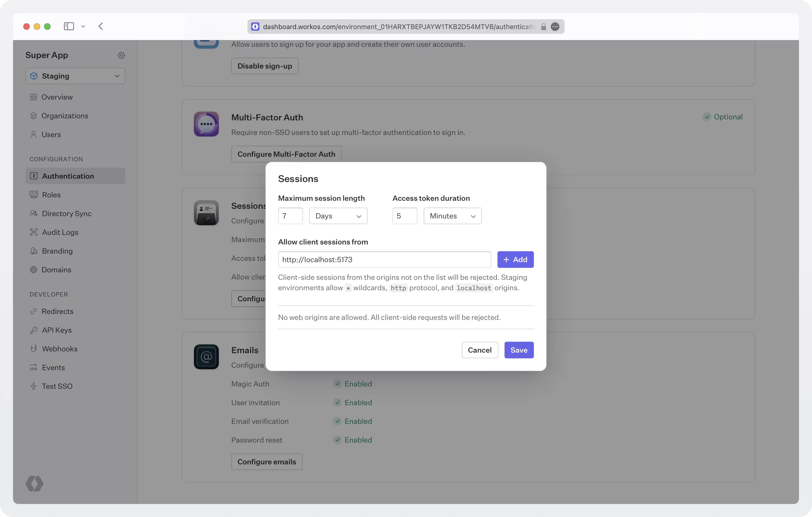Open Domains in the sidebar
This screenshot has height=517, width=812.
point(75,270)
